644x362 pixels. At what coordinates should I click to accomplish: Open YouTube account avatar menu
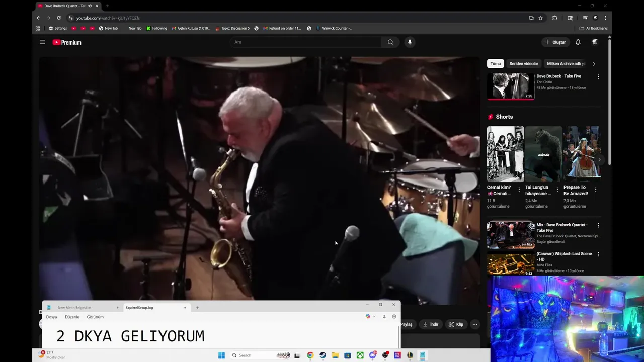click(x=595, y=42)
